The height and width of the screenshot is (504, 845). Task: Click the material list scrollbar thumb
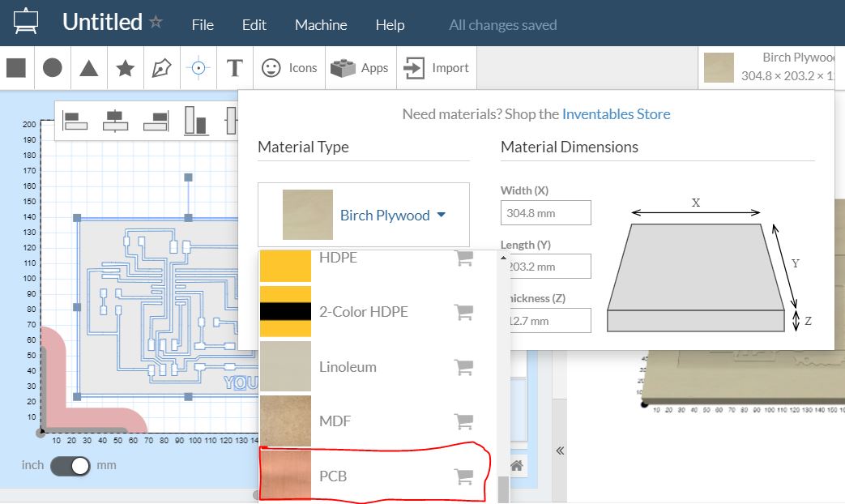(503, 489)
